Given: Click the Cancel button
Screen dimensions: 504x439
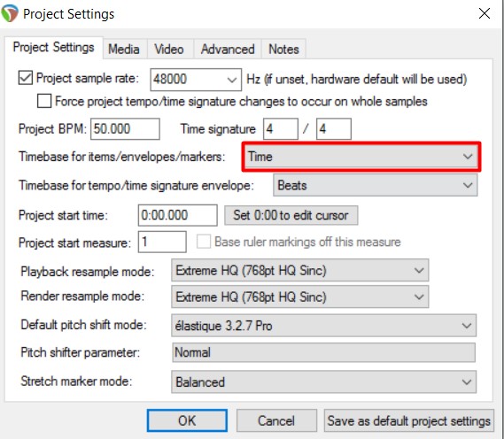Looking at the screenshot, I should pyautogui.click(x=276, y=420).
